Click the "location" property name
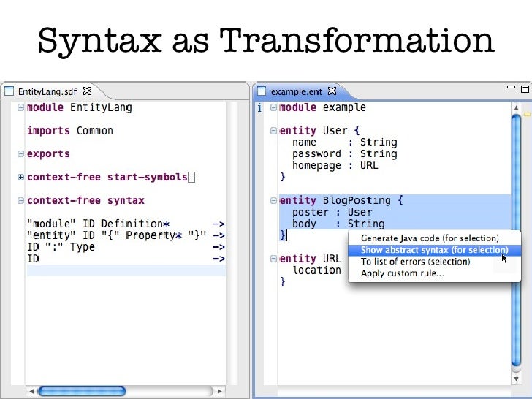Viewport: 532px width, 399px height. [x=317, y=270]
